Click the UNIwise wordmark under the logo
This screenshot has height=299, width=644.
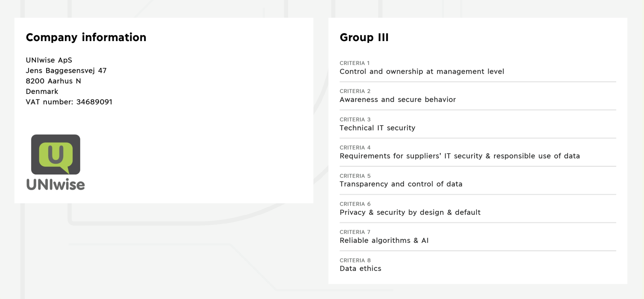[x=56, y=184]
